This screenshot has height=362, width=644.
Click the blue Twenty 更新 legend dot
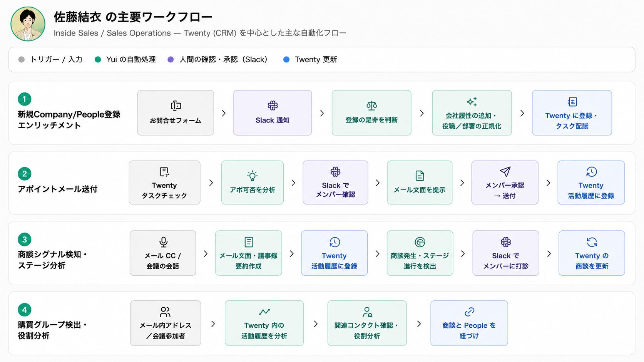[x=286, y=59]
